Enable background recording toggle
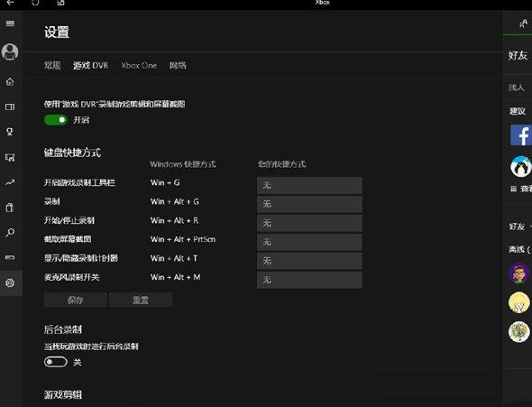Screen dimensions: 532x407 coord(56,362)
